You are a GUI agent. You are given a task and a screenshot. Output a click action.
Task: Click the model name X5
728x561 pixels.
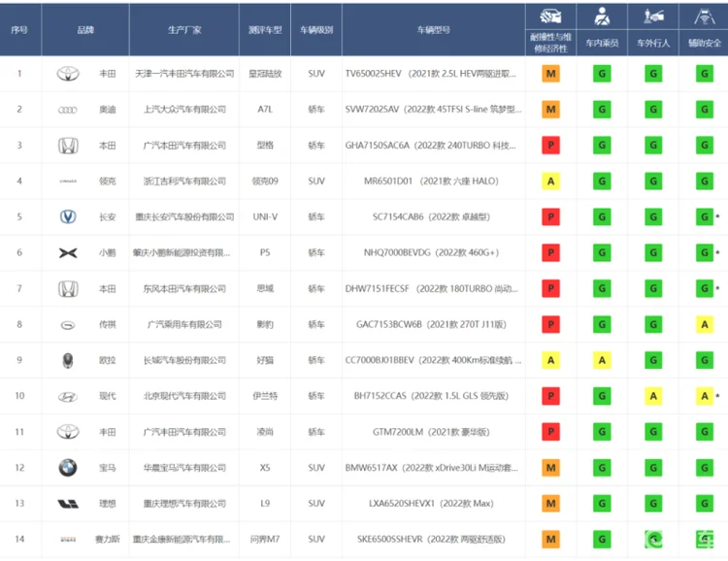coord(265,468)
